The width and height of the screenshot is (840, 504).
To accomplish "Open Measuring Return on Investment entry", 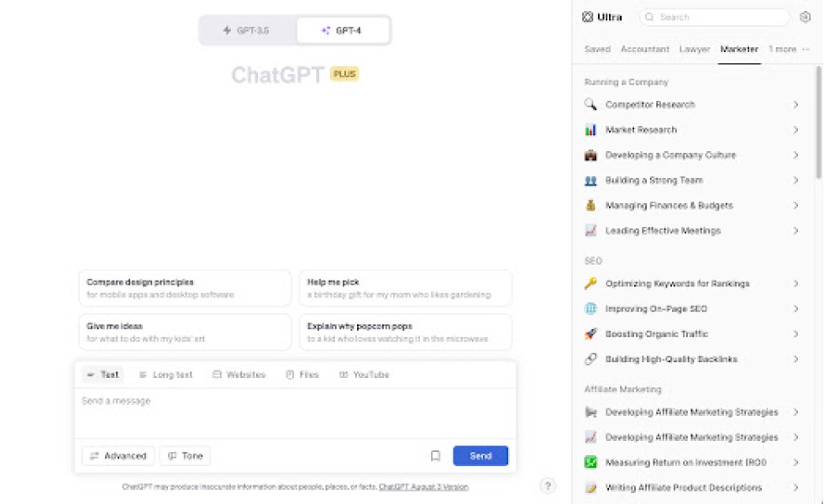I will click(x=691, y=462).
